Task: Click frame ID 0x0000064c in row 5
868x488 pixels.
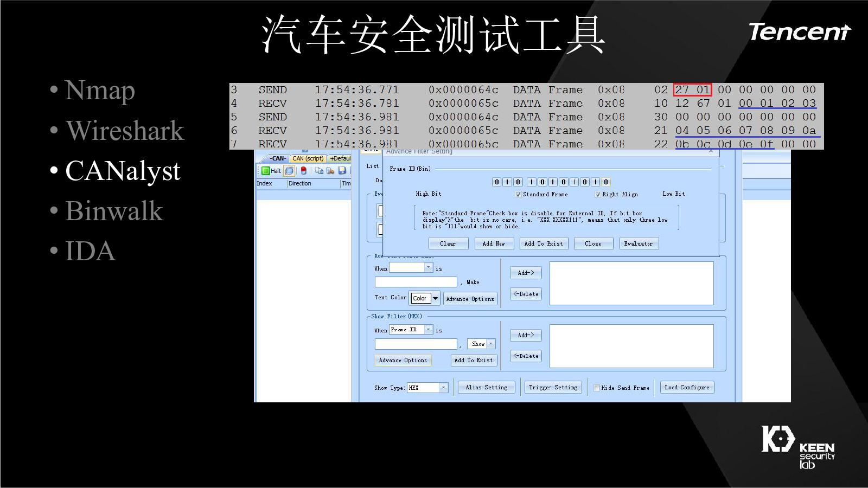Action: coord(463,117)
